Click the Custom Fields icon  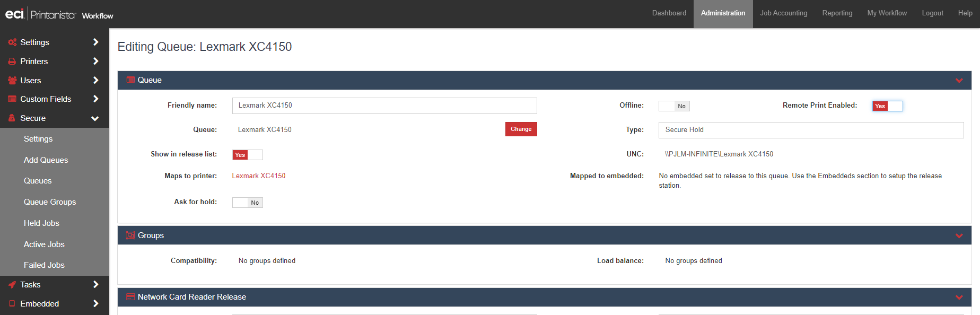[x=12, y=99]
